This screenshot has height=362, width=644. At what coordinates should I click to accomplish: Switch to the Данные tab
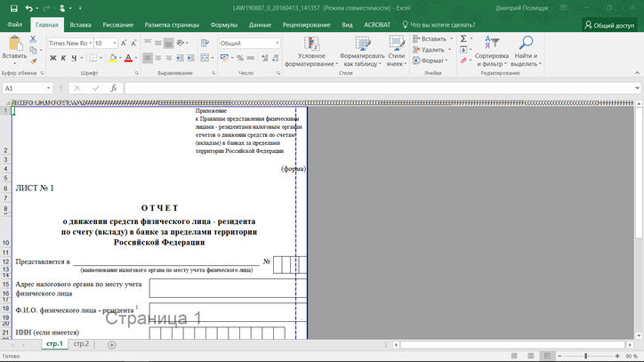[260, 25]
